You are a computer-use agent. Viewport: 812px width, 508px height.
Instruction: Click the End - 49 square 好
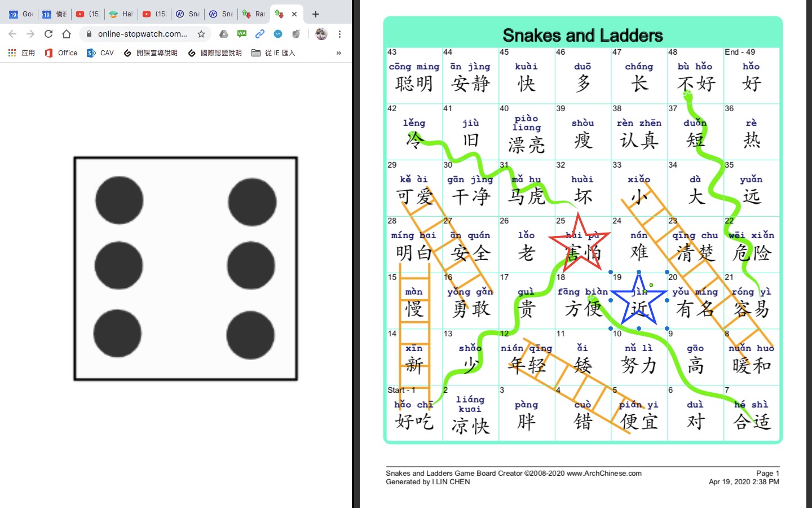pyautogui.click(x=752, y=76)
